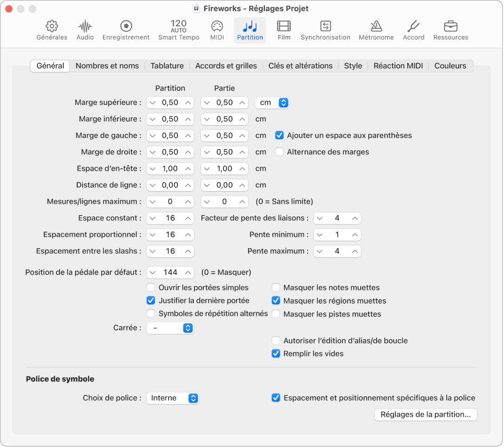Switch to the Général tab
The width and height of the screenshot is (504, 447).
pyautogui.click(x=50, y=66)
